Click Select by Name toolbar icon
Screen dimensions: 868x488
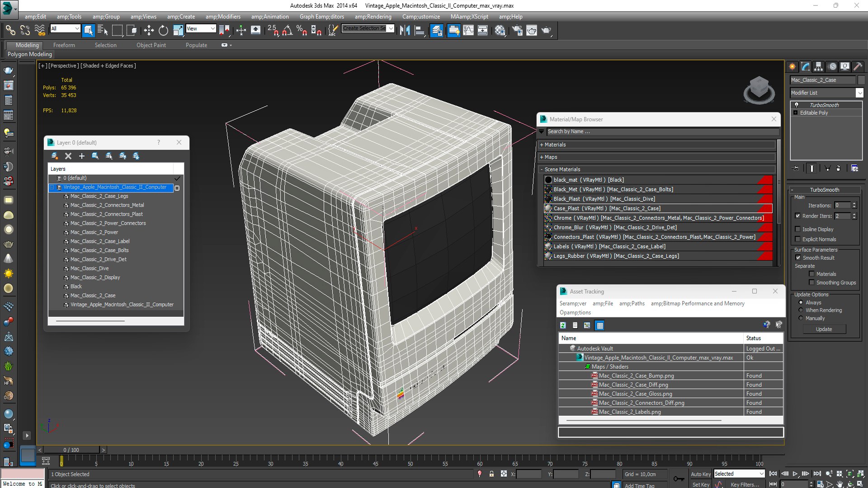[x=103, y=30]
